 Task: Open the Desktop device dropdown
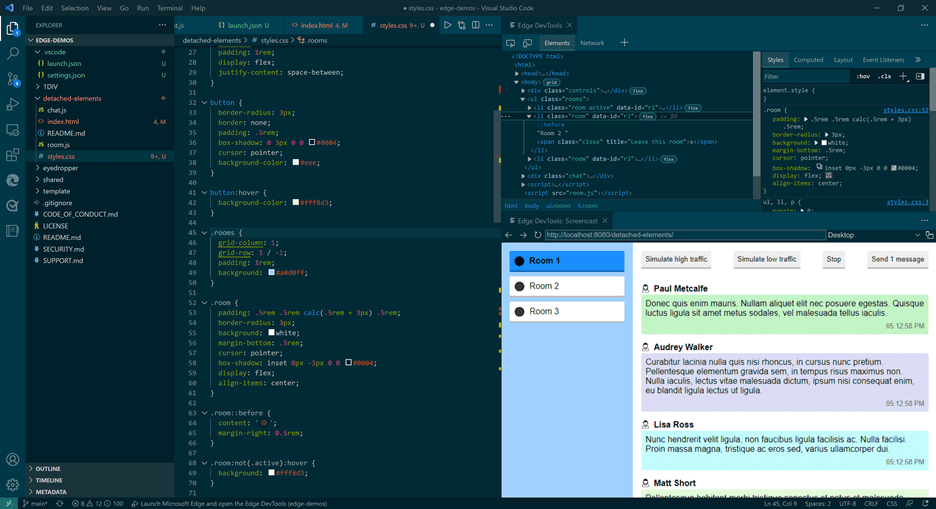873,235
